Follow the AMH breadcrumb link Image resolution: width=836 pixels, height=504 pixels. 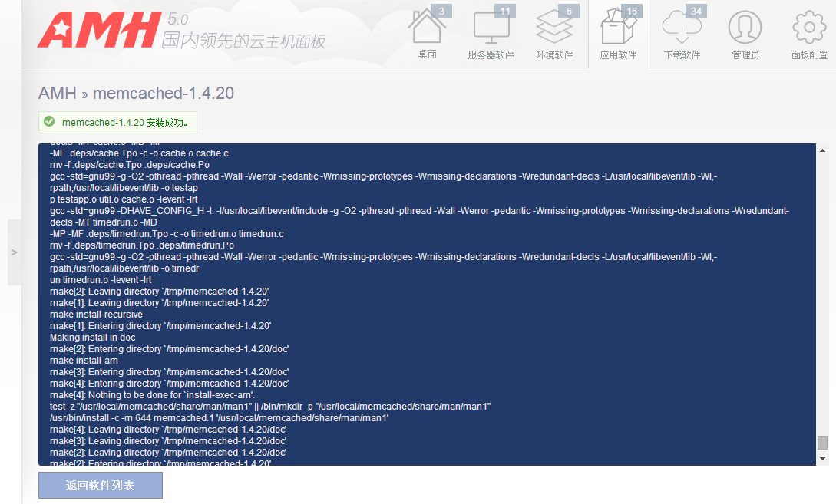[x=58, y=94]
